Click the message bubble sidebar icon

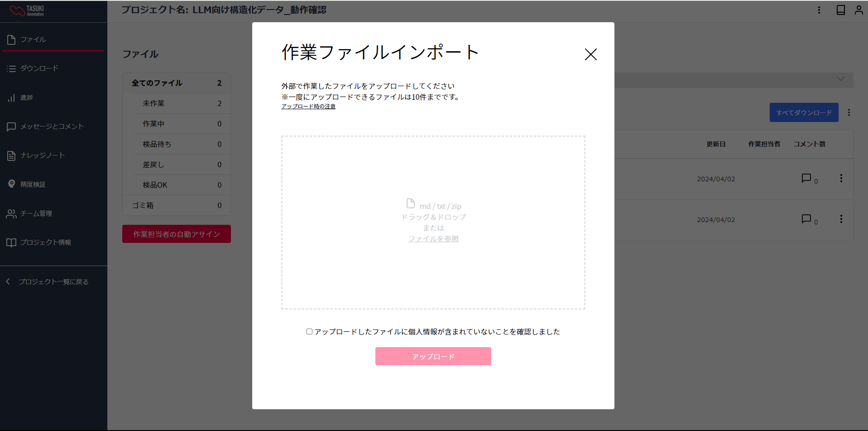coord(11,127)
